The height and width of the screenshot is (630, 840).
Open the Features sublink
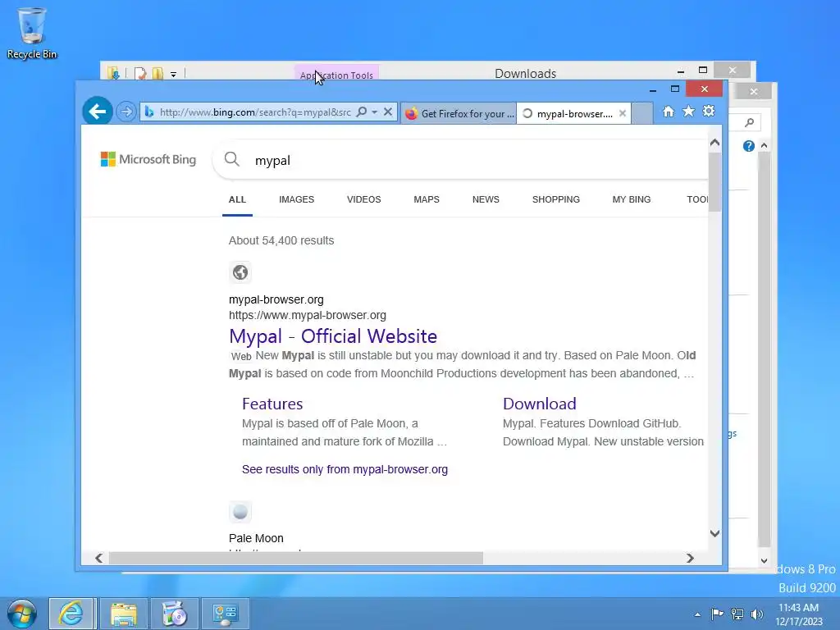click(272, 404)
